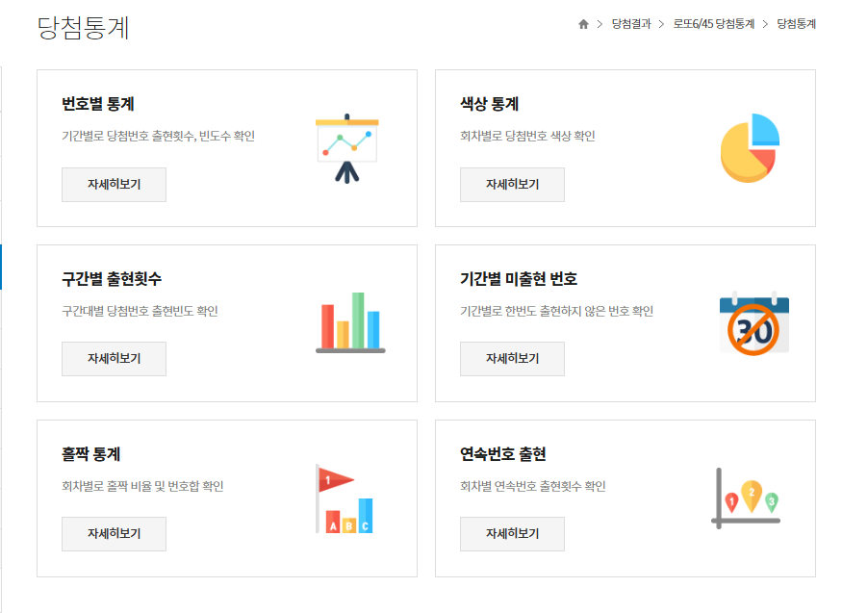Click the colored bar chart icon
Screen dimensions: 868x613
tap(350, 322)
